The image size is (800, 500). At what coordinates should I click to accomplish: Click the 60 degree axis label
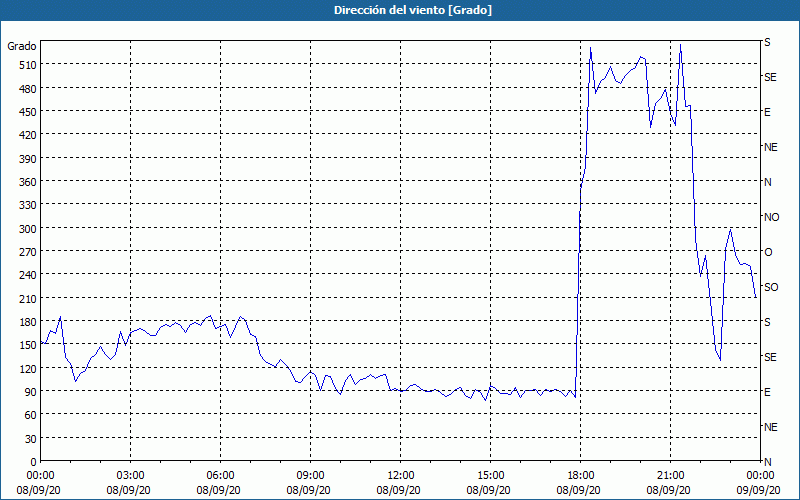pyautogui.click(x=31, y=415)
